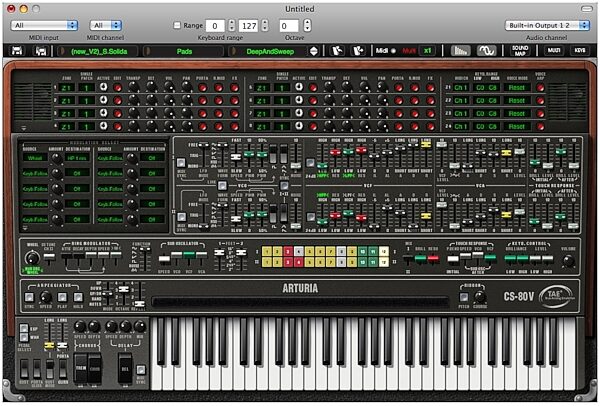
Task: Open the (new_V2)_S.Solida bank selector
Action: [99, 51]
